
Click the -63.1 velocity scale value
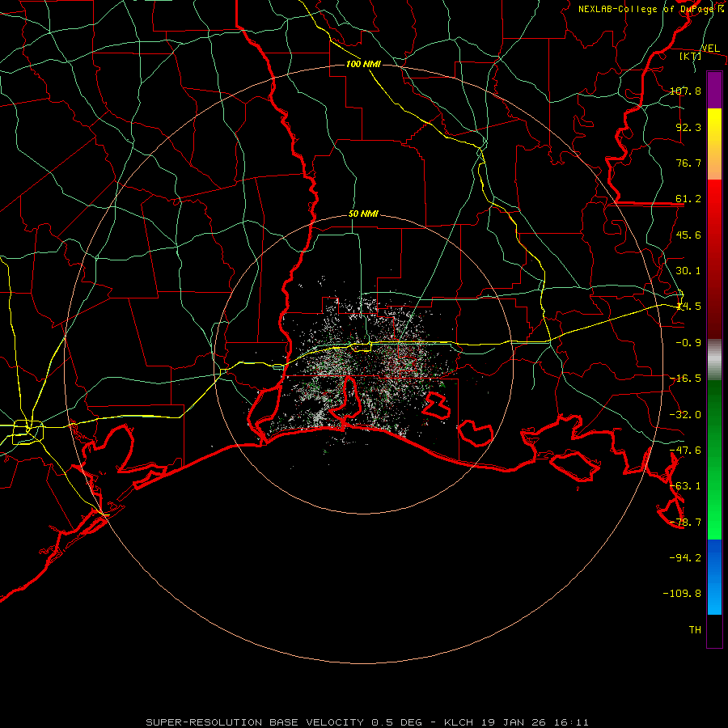click(685, 486)
